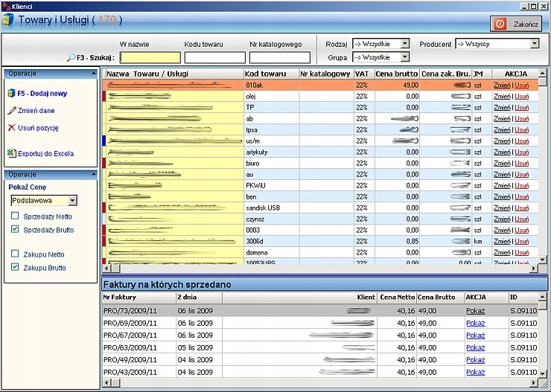This screenshot has width=551, height=392.
Task: Click the F5 - Dodaj nowy icon
Action: pyautogui.click(x=11, y=94)
